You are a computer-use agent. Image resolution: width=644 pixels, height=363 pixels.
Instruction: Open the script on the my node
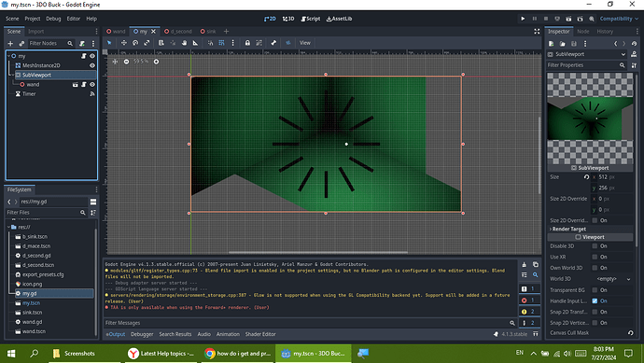click(x=84, y=56)
